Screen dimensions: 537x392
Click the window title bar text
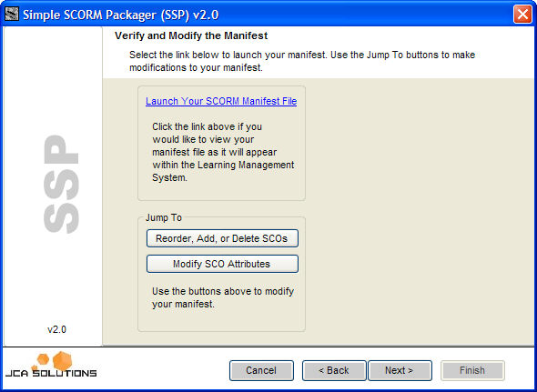120,15
